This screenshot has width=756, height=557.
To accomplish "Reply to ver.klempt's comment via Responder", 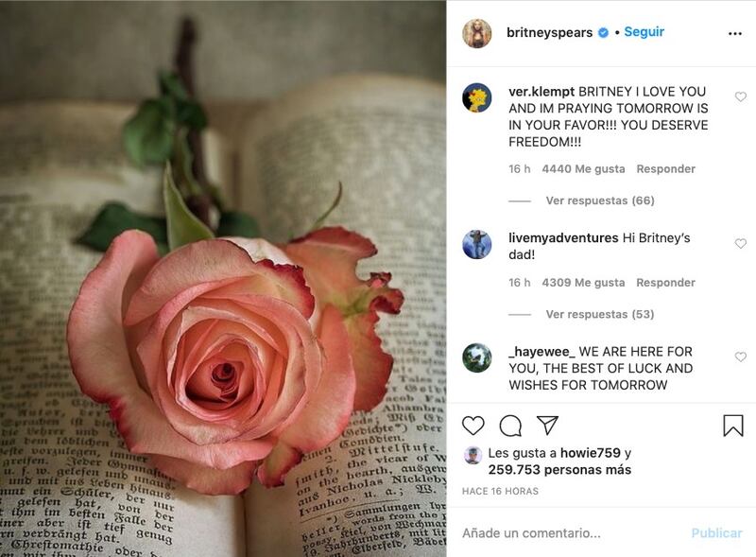I will tap(666, 169).
